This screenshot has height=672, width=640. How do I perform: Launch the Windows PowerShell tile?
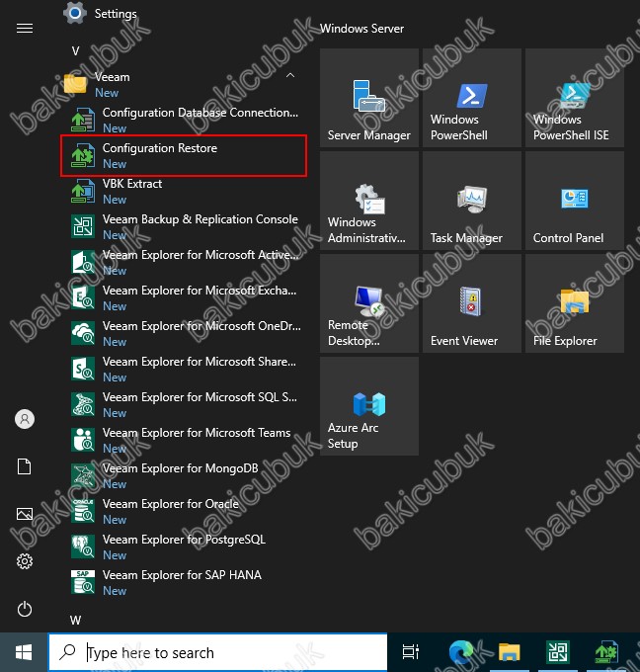(x=472, y=98)
